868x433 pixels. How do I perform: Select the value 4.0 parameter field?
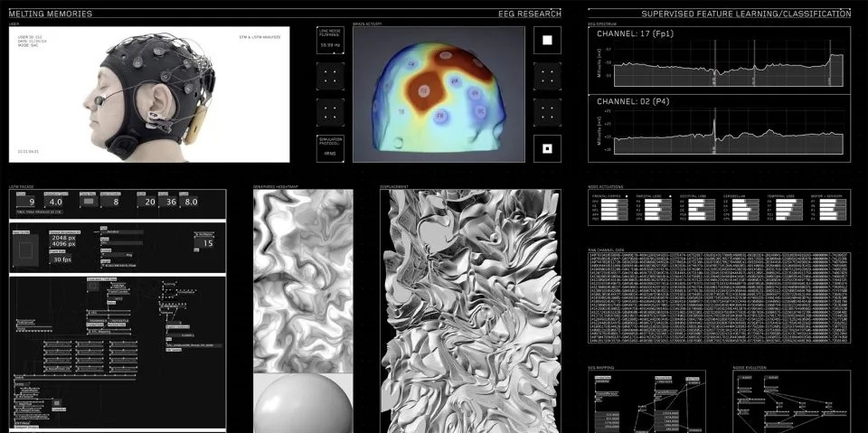[x=55, y=202]
